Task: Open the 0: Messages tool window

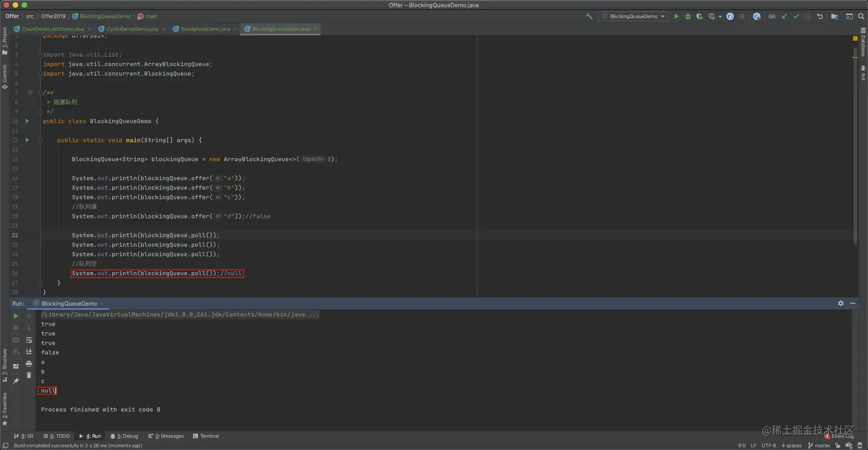Action: point(165,436)
